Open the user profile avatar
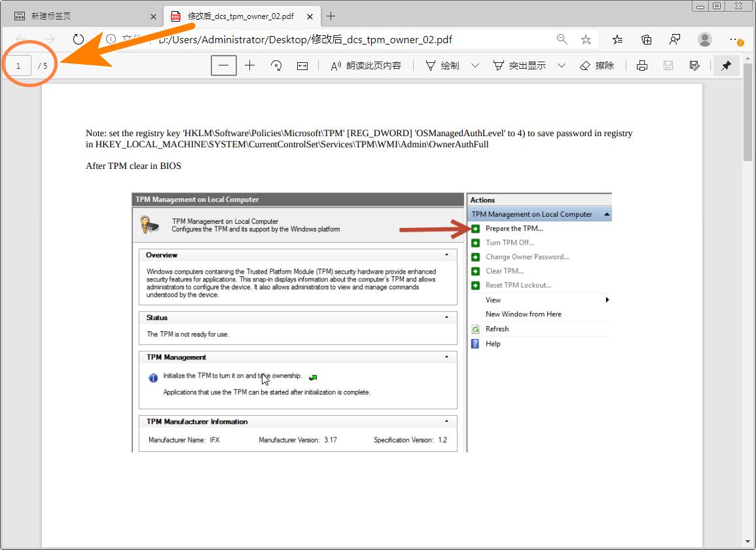756x550 pixels. 704,39
